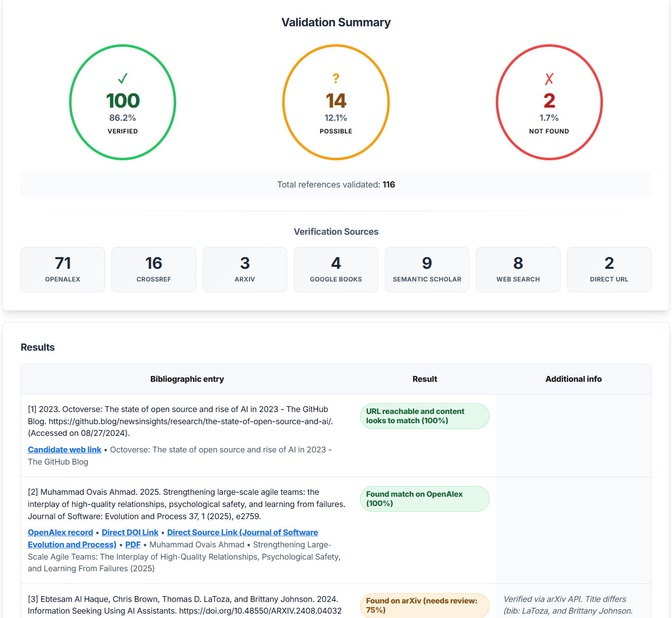Open the Candidate web link for reference 1
Screen dimensions: 672x618
64,449
